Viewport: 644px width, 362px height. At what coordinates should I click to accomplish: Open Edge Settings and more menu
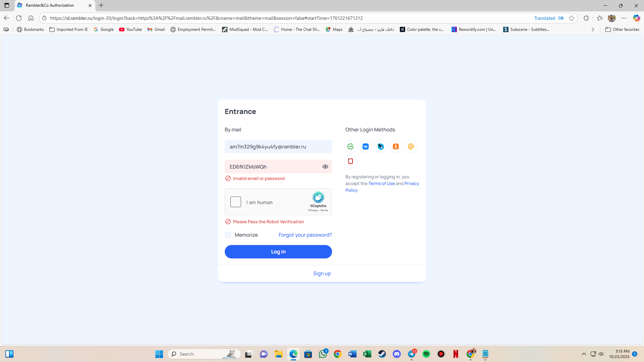624,18
